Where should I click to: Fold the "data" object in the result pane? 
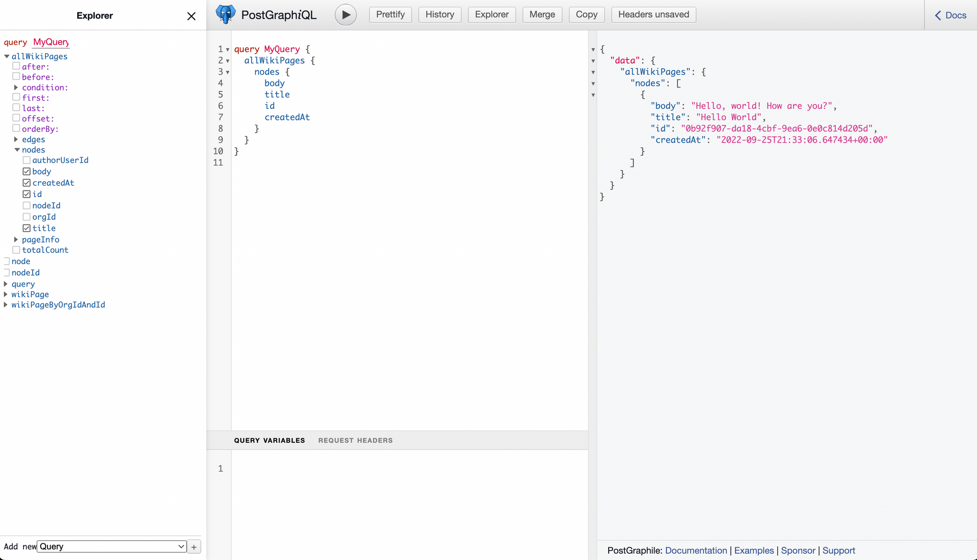593,61
